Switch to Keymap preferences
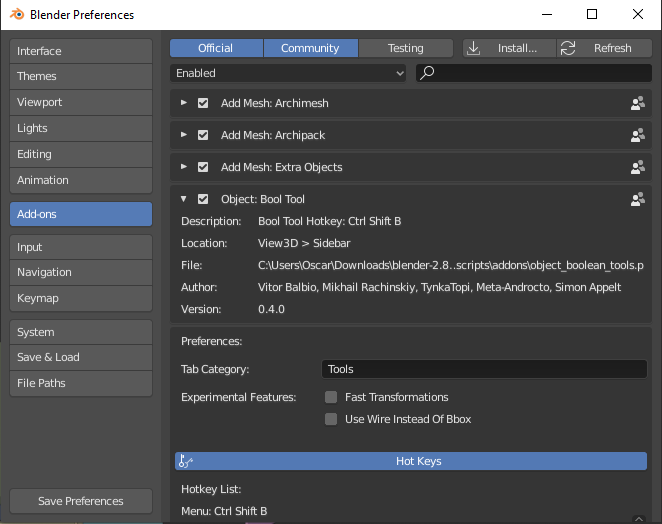This screenshot has height=524, width=662. (x=81, y=299)
